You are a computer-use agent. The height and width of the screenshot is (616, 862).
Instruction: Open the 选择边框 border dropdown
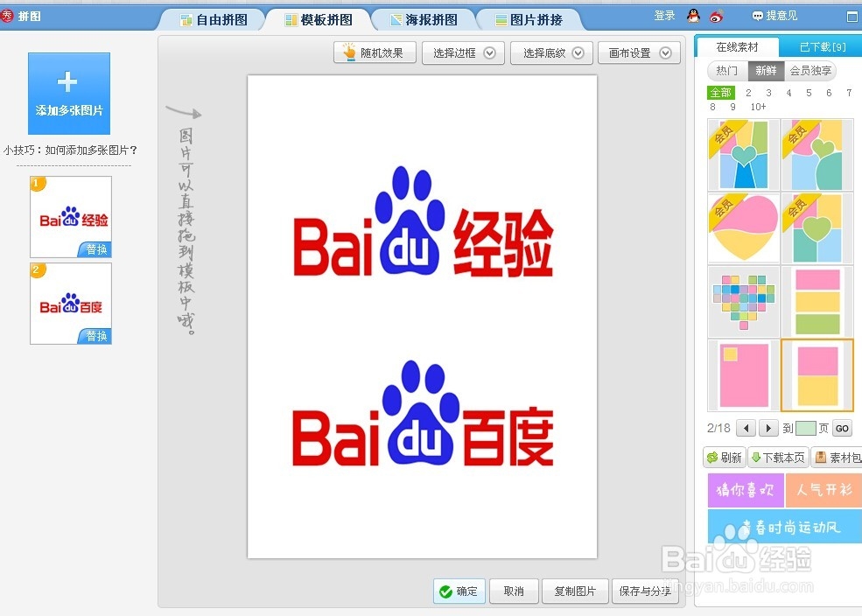463,52
